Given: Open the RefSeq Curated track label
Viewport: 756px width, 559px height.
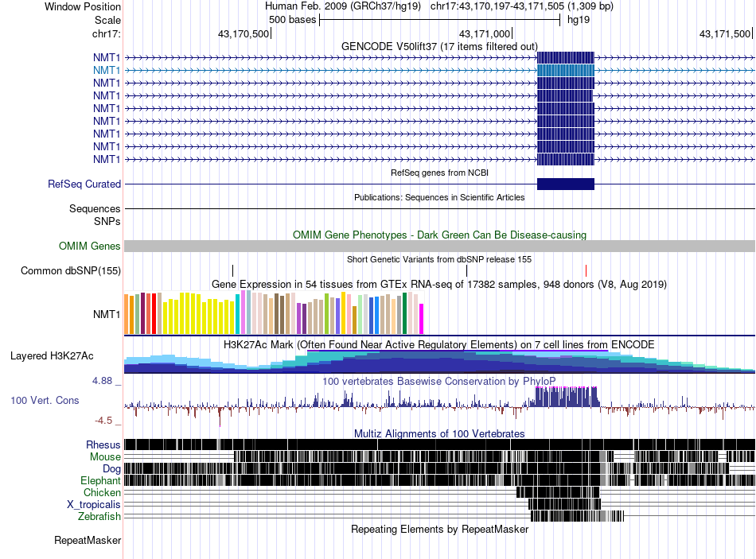Looking at the screenshot, I should (84, 184).
